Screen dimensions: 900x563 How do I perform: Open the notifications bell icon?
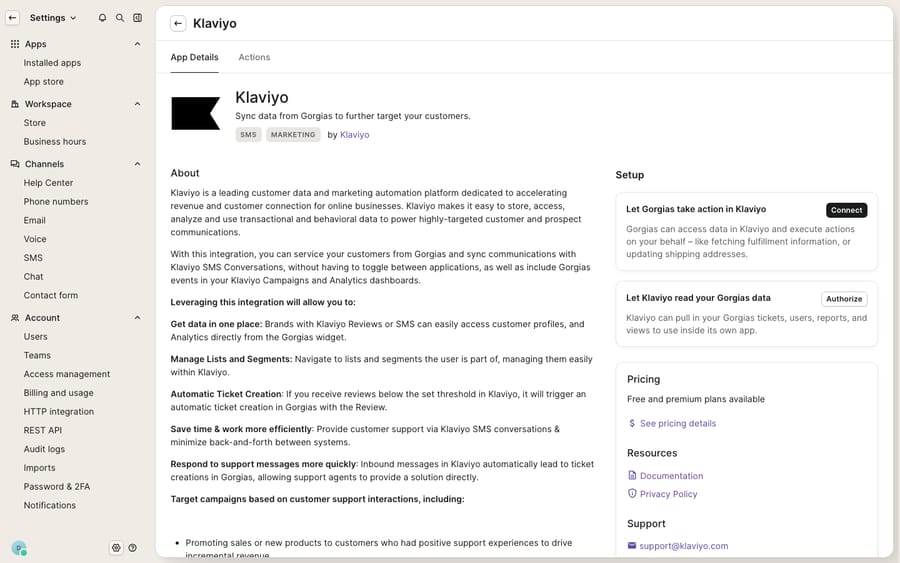(102, 18)
